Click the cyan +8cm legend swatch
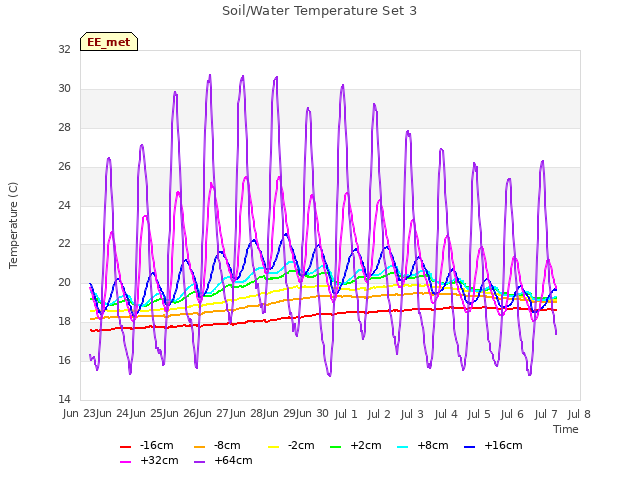 click(x=402, y=447)
